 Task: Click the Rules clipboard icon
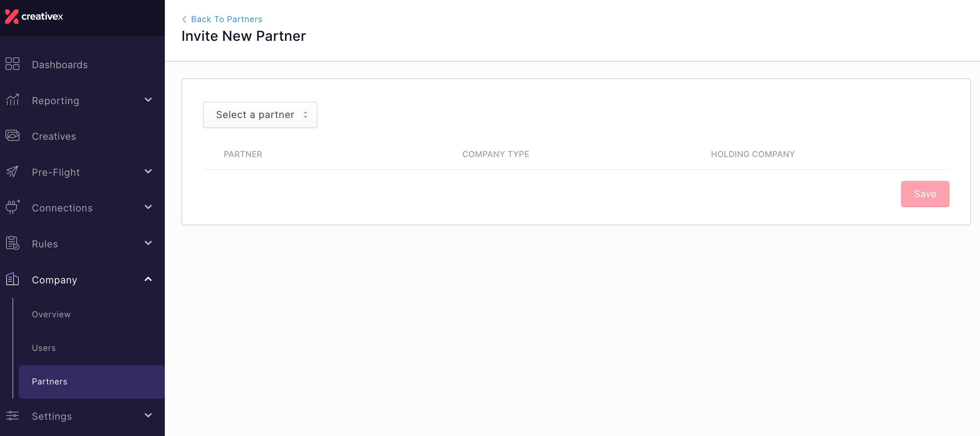coord(12,243)
